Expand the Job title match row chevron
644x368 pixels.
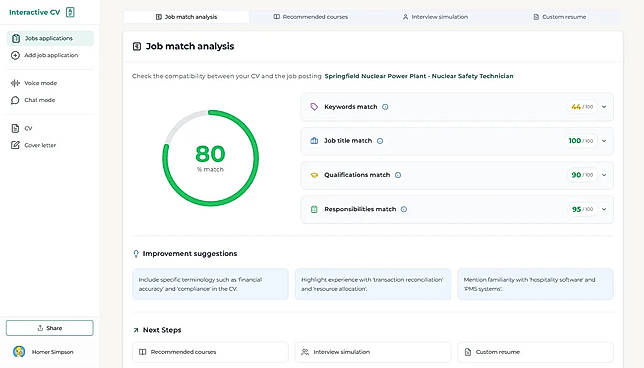click(604, 141)
